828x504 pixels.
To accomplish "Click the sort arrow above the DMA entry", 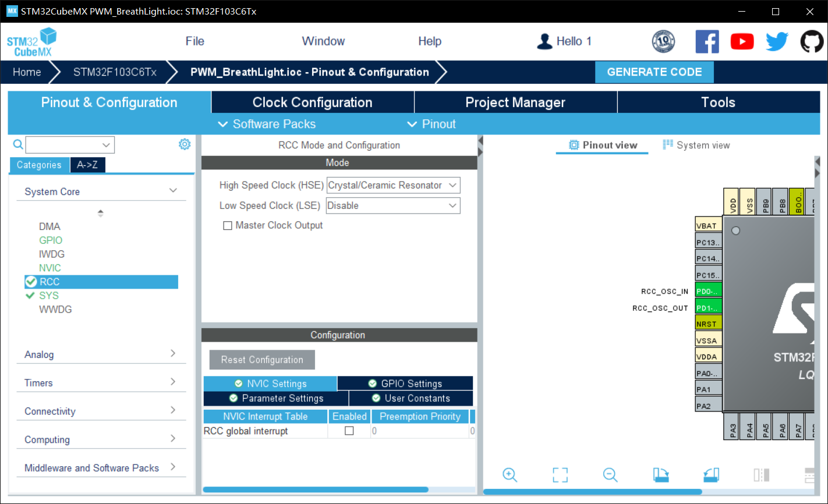I will [x=101, y=213].
